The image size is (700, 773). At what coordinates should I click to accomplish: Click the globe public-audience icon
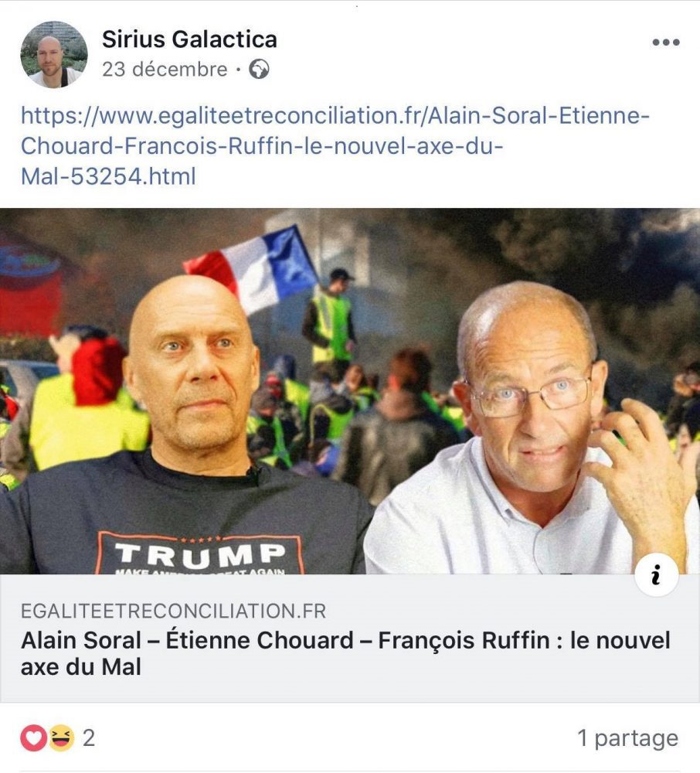pos(259,69)
